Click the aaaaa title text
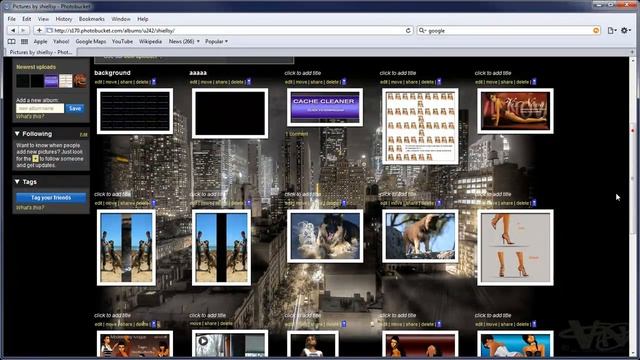The height and width of the screenshot is (360, 640). (198, 73)
